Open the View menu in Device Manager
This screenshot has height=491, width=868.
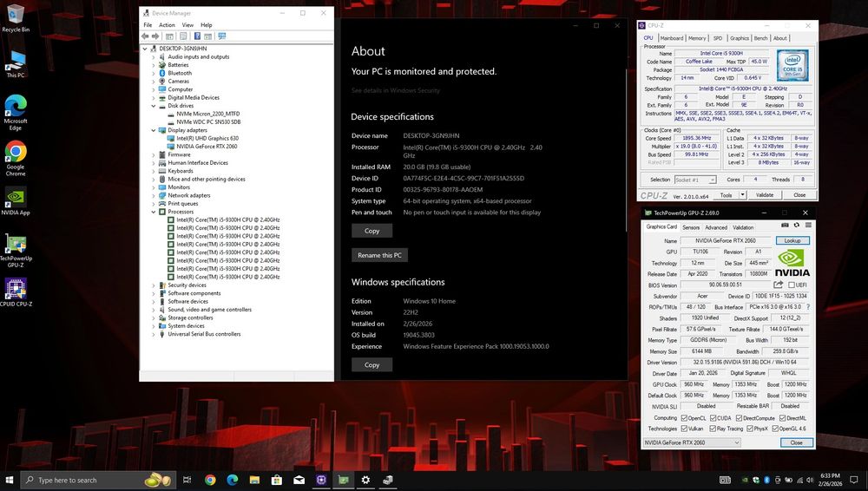click(187, 25)
